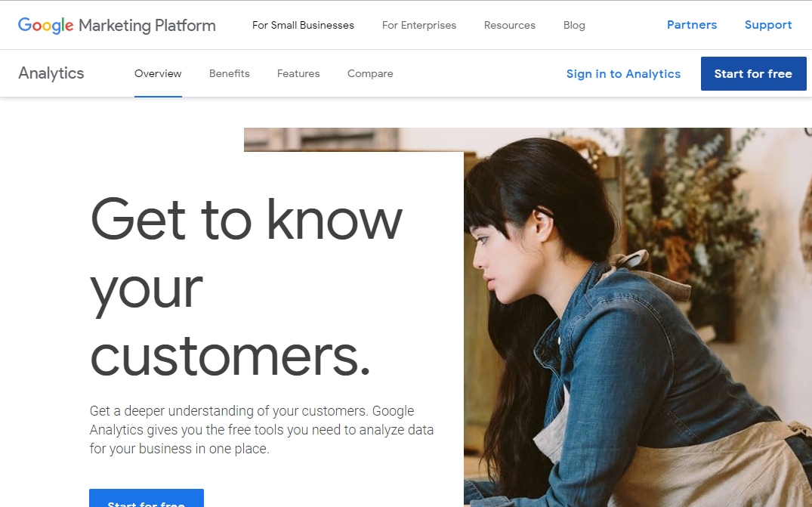Open the For Enterprises menu
812x507 pixels.
click(x=419, y=25)
